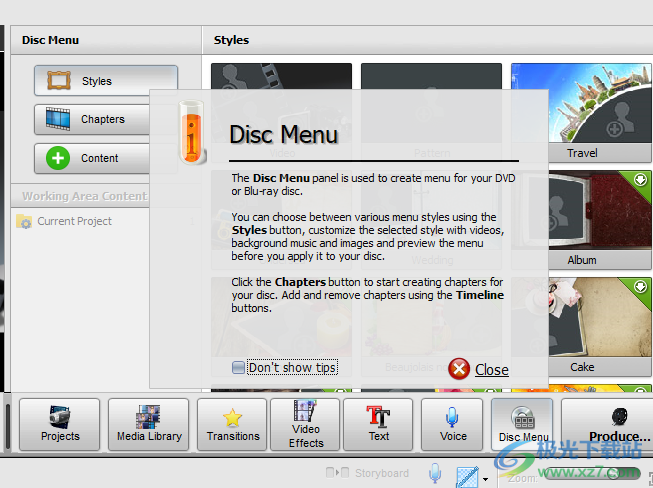Download the Album style via green arrow badge
This screenshot has width=653, height=488.
point(640,179)
